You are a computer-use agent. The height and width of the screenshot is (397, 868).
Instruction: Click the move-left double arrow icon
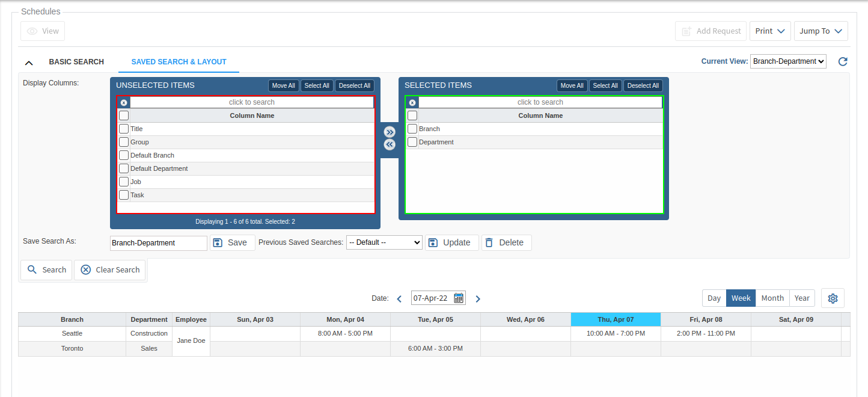[390, 144]
